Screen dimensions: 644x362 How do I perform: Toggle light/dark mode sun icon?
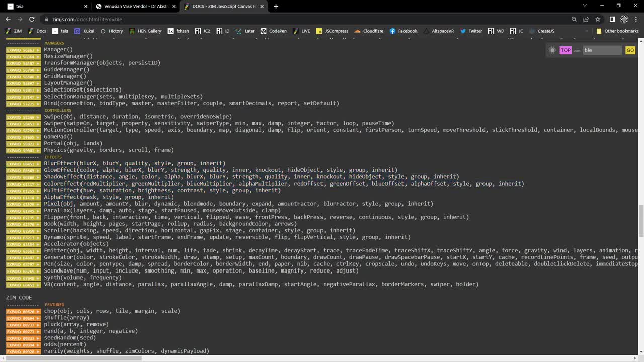552,50
